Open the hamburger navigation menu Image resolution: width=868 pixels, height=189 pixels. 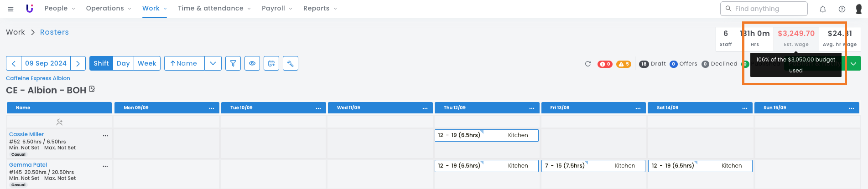click(x=10, y=9)
